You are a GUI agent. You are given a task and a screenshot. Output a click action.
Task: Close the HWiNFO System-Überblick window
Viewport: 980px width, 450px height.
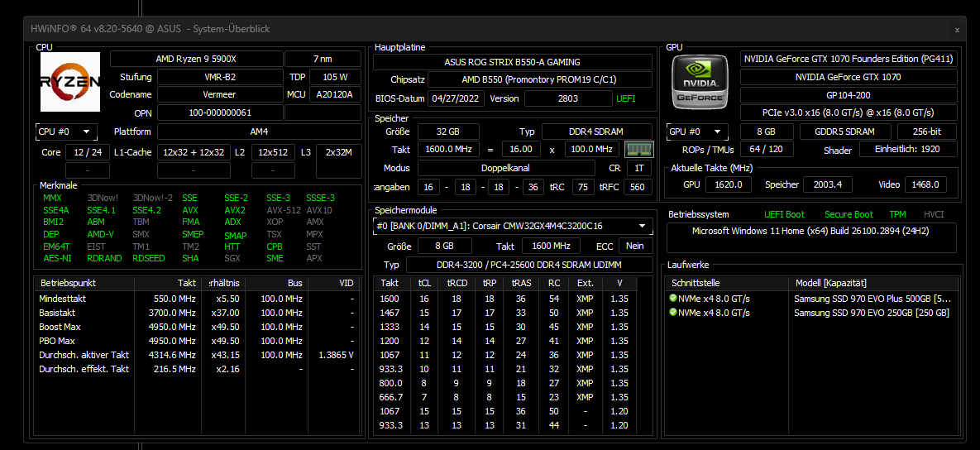(x=957, y=30)
